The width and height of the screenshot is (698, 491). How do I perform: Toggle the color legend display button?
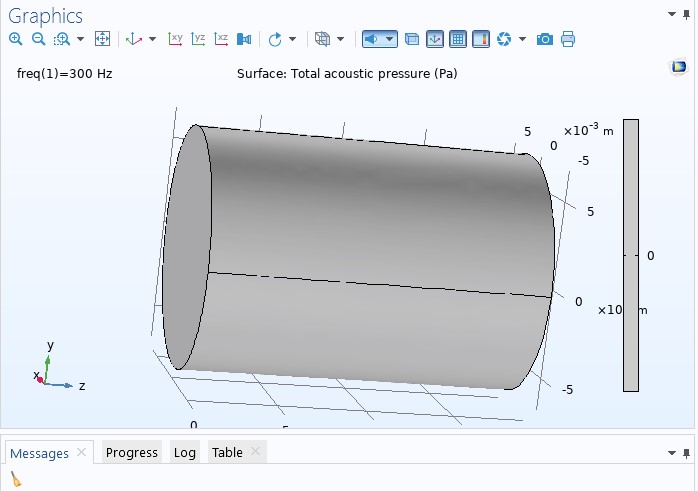(481, 39)
